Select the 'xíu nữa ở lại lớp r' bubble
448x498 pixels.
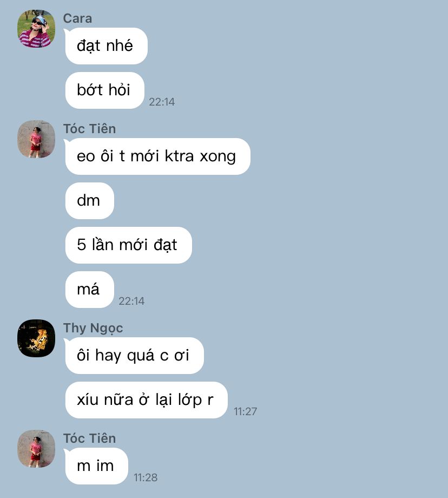click(x=147, y=400)
